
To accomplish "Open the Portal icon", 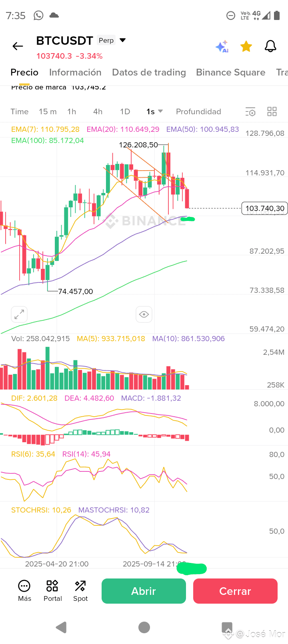I will (x=52, y=591).
